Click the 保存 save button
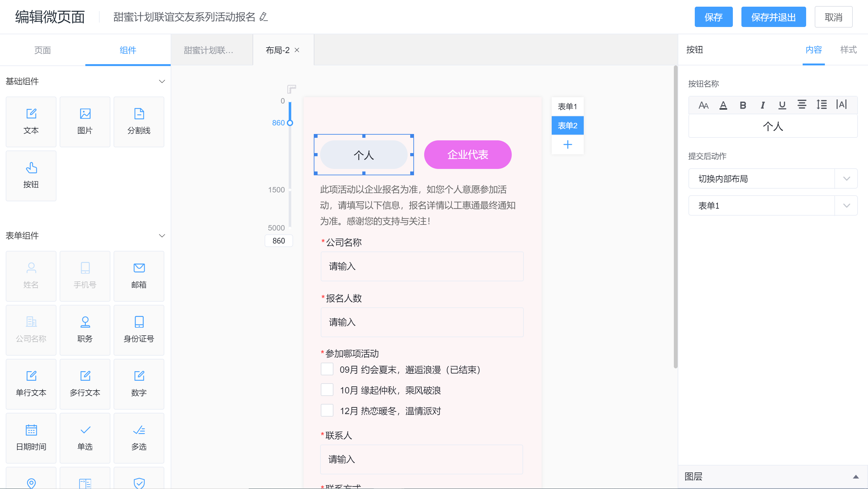This screenshot has height=489, width=868. pos(714,17)
